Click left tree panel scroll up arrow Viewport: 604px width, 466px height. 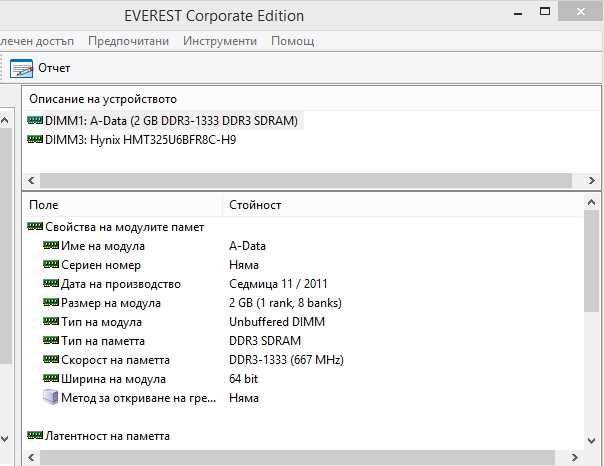coord(5,121)
